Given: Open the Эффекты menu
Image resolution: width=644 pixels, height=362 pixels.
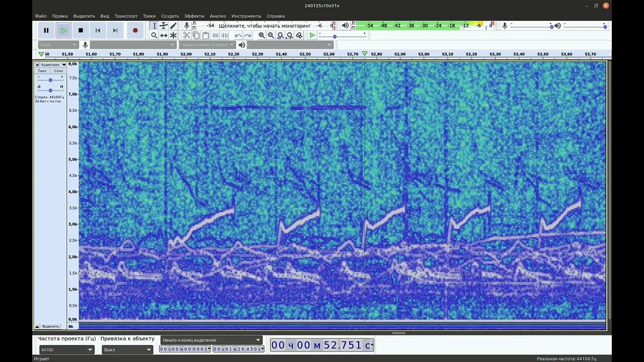Looking at the screenshot, I should click(194, 16).
